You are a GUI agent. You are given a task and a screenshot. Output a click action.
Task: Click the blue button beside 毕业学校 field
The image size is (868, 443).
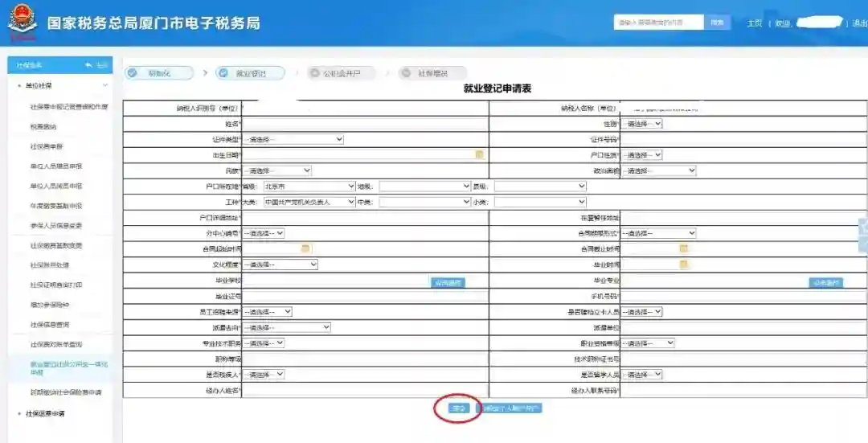pos(448,282)
